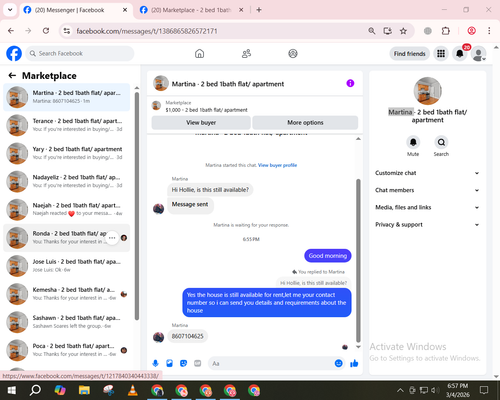
Task: Click the Good morning message bubble
Action: click(328, 256)
